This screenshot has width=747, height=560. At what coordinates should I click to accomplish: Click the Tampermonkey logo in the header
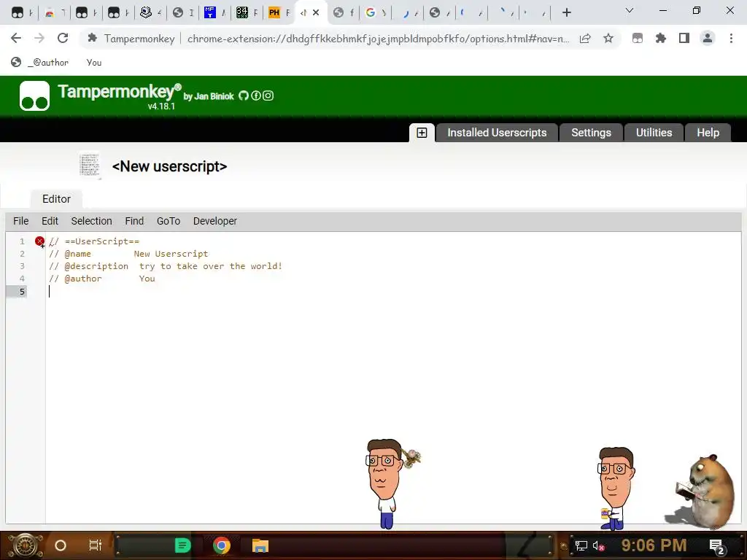tap(34, 96)
